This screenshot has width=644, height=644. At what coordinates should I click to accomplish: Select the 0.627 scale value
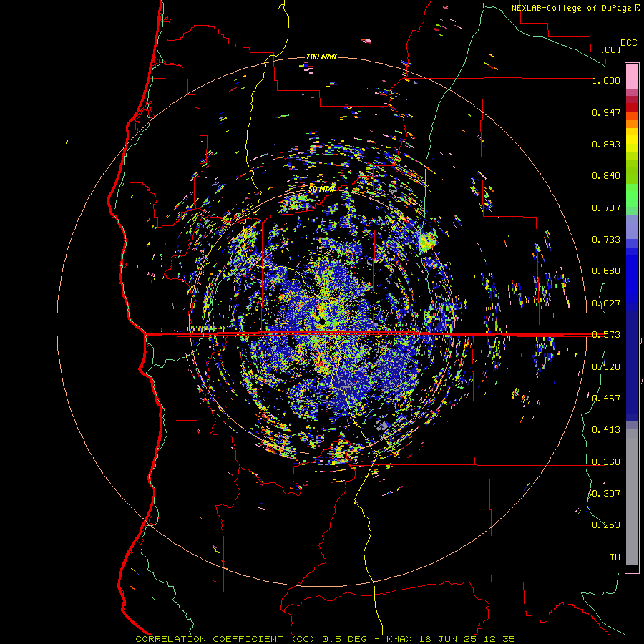(606, 303)
